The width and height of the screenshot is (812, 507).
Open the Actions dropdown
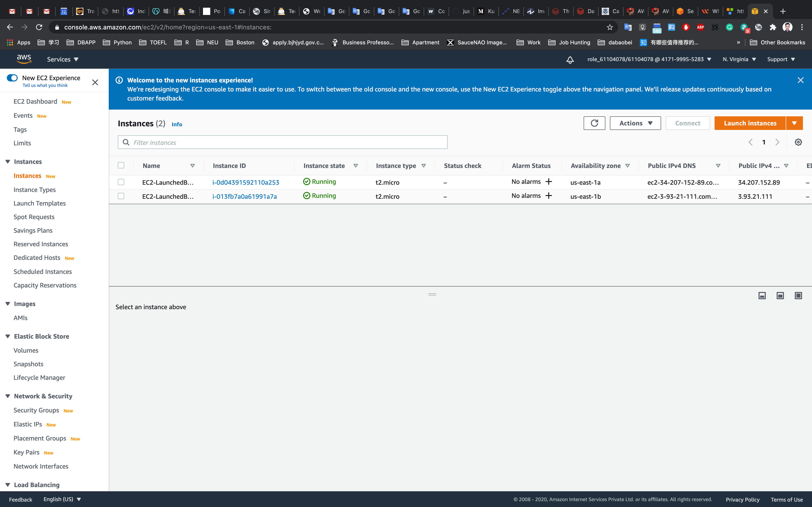coord(635,123)
